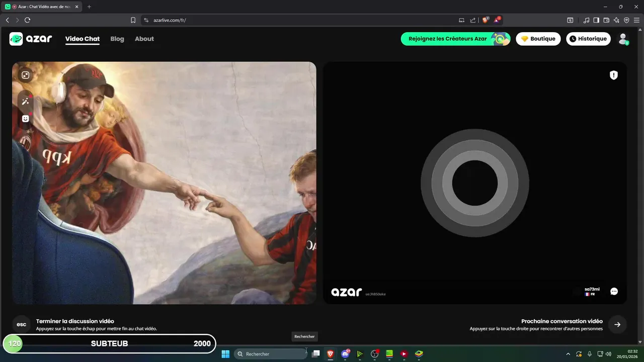Click the share page icon in address bar
The height and width of the screenshot is (362, 644).
pos(473,20)
